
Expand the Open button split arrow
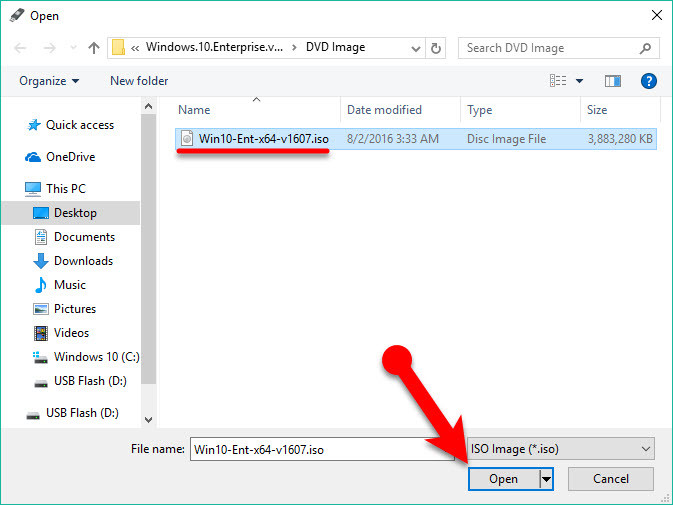coord(546,479)
